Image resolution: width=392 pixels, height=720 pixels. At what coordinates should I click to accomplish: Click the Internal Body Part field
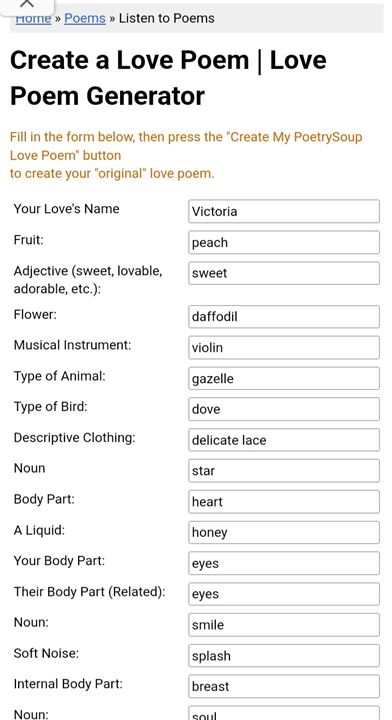(x=284, y=686)
